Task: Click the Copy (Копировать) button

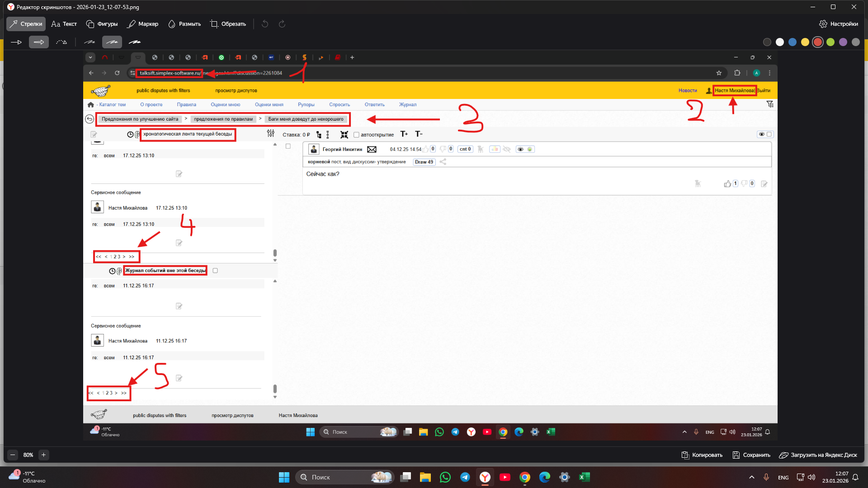Action: [x=702, y=455]
